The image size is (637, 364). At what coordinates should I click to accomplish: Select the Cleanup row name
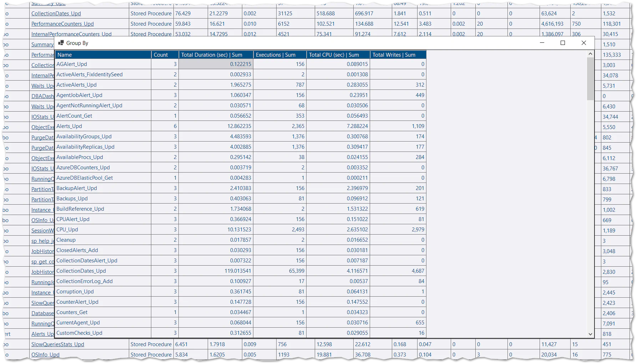pyautogui.click(x=66, y=240)
